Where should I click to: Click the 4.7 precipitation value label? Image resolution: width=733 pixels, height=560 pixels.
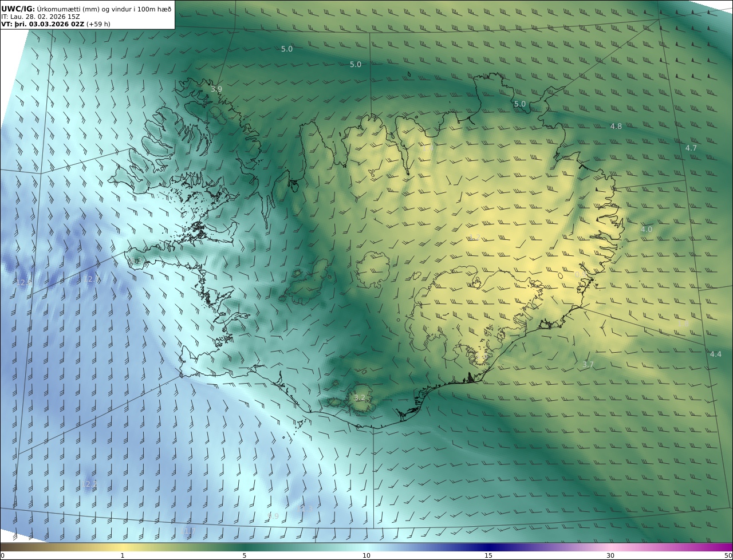pyautogui.click(x=691, y=148)
